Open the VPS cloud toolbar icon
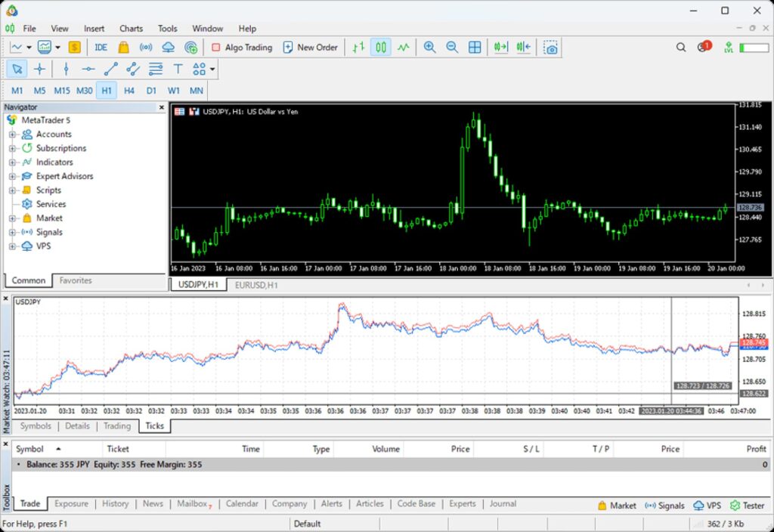Screen dimensions: 774x532 click(169, 48)
